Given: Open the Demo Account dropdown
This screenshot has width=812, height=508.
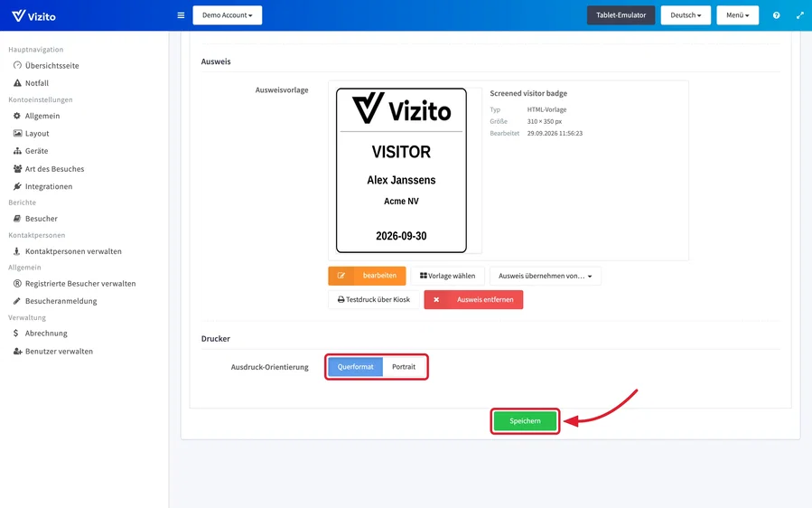Looking at the screenshot, I should coord(228,15).
